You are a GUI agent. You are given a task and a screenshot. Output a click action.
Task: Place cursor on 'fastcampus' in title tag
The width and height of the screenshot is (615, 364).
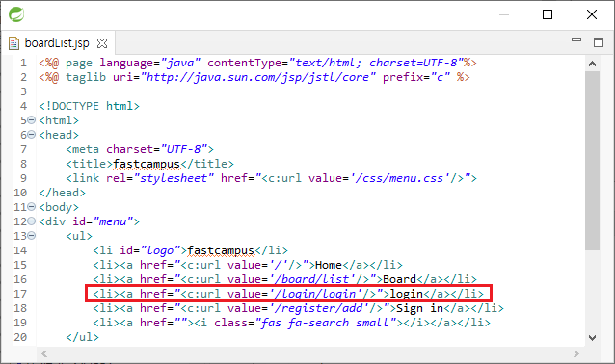coord(147,164)
